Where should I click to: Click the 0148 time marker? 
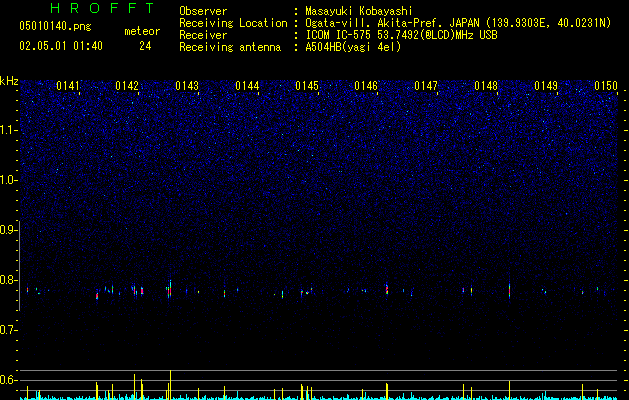[x=486, y=86]
